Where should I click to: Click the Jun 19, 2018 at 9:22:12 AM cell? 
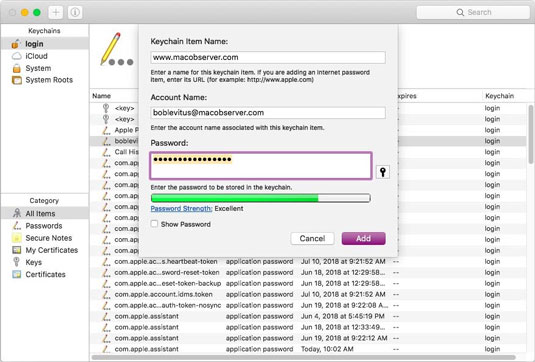click(x=344, y=338)
